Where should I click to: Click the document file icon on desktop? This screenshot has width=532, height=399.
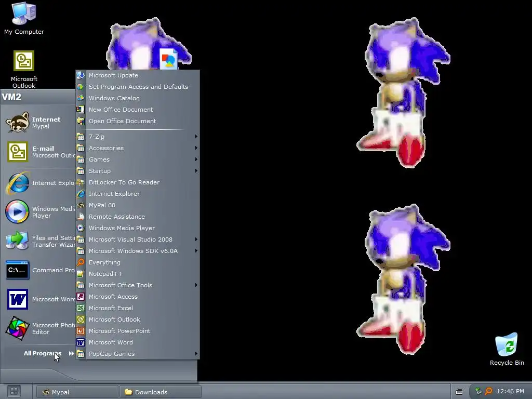coord(169,59)
